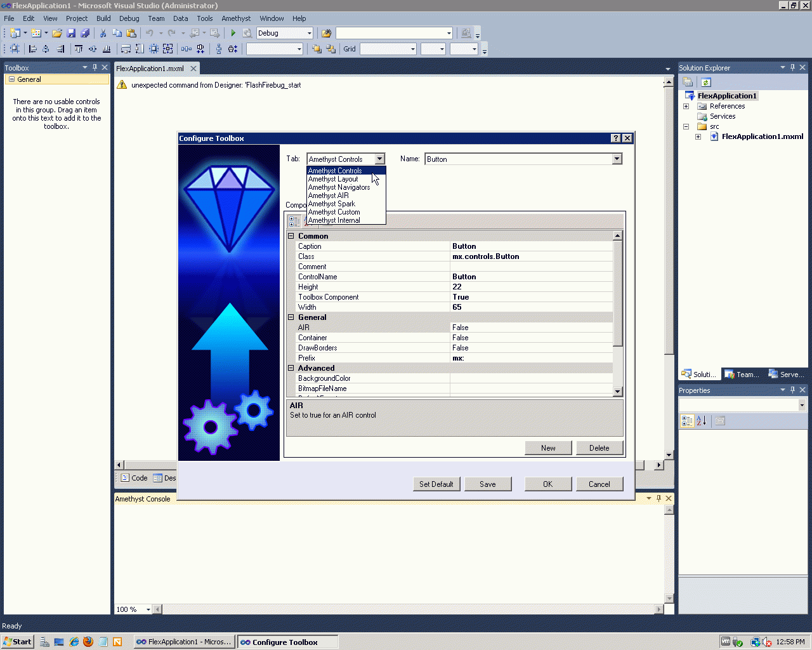This screenshot has width=812, height=650.
Task: Pin the Amethyst Console with the pushpin icon
Action: click(658, 498)
